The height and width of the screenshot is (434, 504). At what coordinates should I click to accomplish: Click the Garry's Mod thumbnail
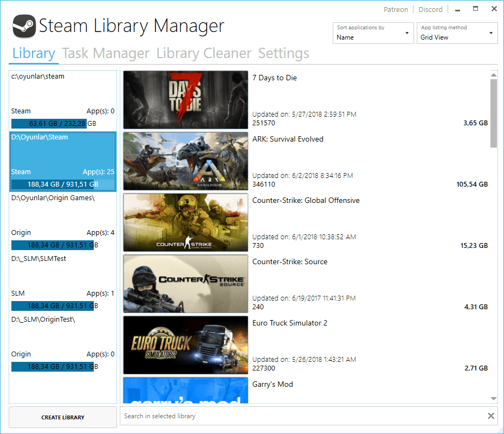(x=185, y=390)
